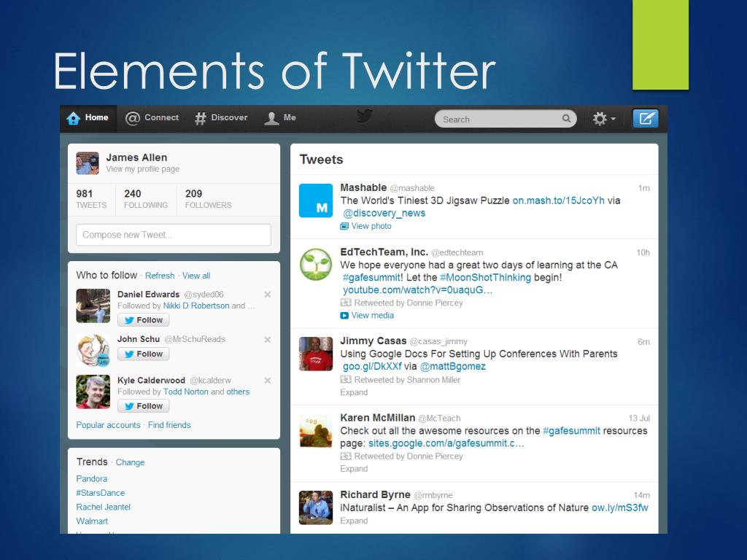The image size is (747, 560).
Task: Open the youtube.com/watch link
Action: [x=417, y=290]
